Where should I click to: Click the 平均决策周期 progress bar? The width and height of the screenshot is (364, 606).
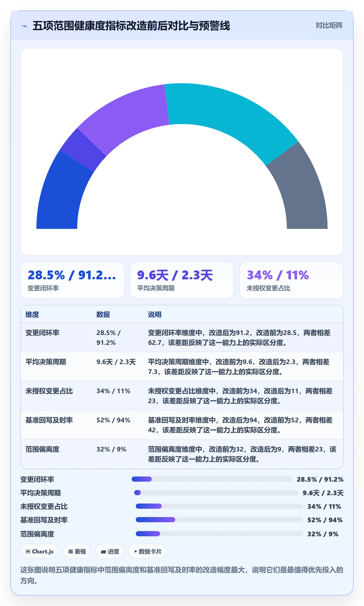point(216,493)
